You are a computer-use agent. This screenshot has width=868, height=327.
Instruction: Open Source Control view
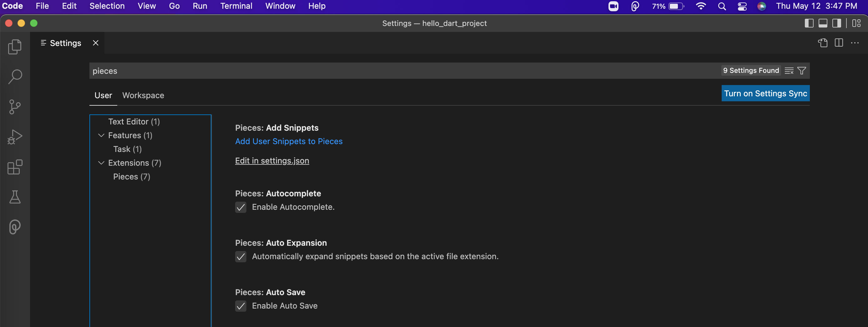click(15, 107)
